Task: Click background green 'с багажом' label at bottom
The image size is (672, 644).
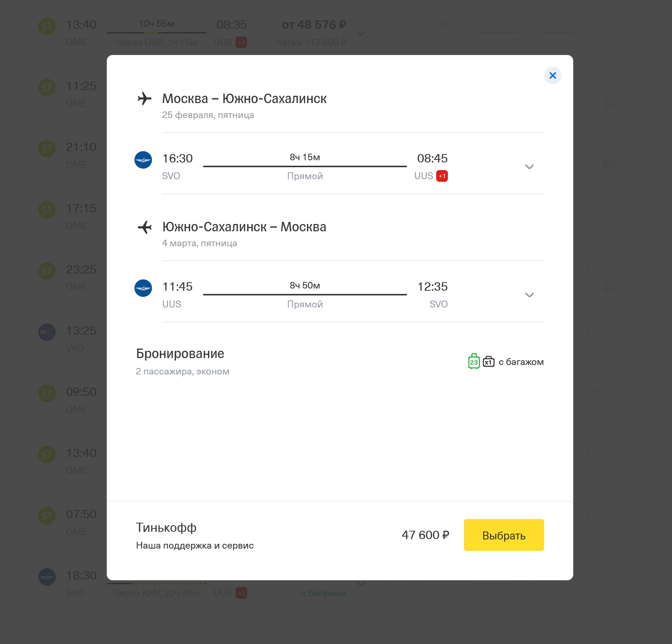Action: [x=323, y=593]
